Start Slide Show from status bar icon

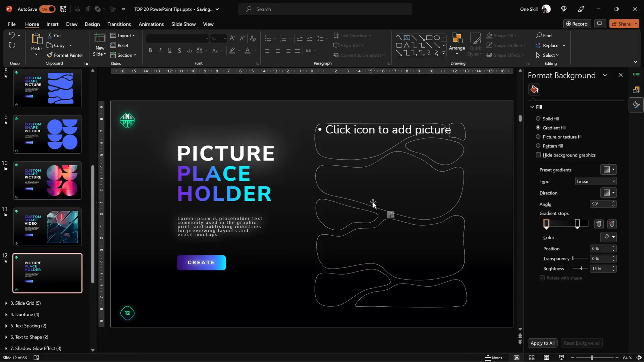[561, 358]
